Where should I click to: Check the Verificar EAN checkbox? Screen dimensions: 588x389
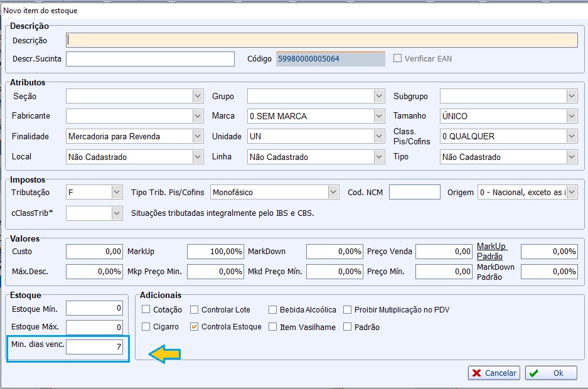pyautogui.click(x=397, y=58)
